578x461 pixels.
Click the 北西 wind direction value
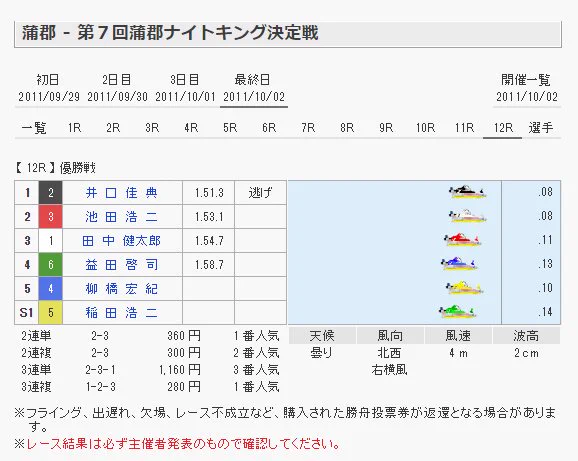tap(389, 353)
